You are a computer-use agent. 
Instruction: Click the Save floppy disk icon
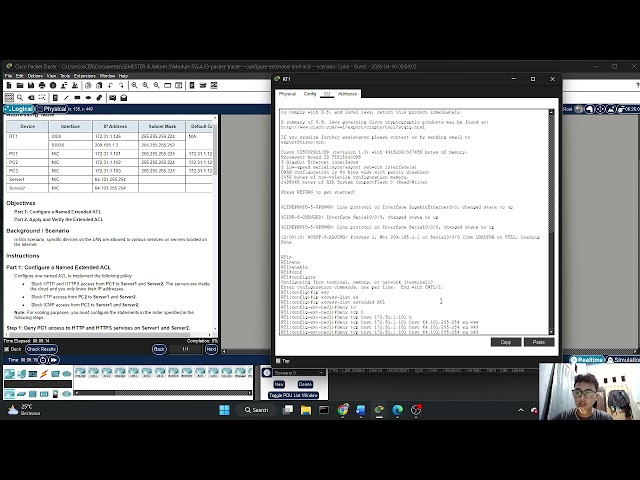point(31,85)
